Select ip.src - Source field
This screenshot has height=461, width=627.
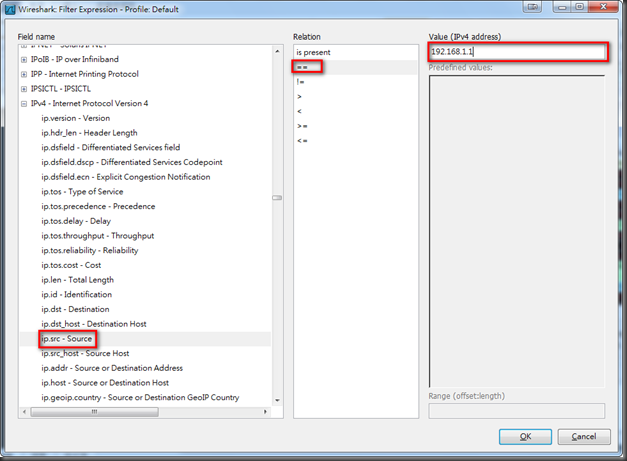pos(67,339)
